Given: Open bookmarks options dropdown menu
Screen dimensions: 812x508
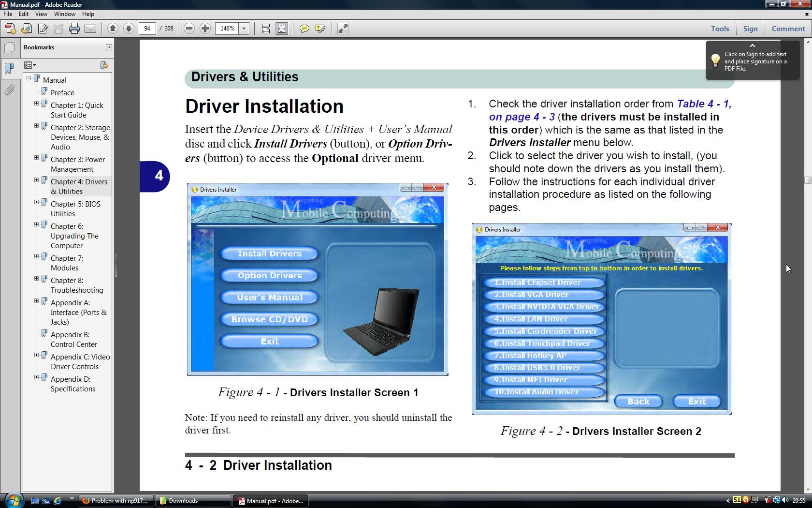Looking at the screenshot, I should click(30, 65).
